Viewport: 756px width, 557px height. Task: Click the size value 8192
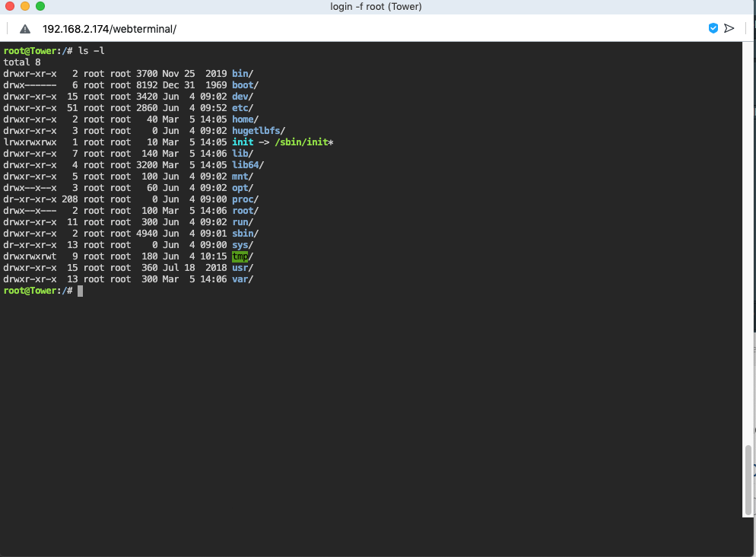click(147, 85)
